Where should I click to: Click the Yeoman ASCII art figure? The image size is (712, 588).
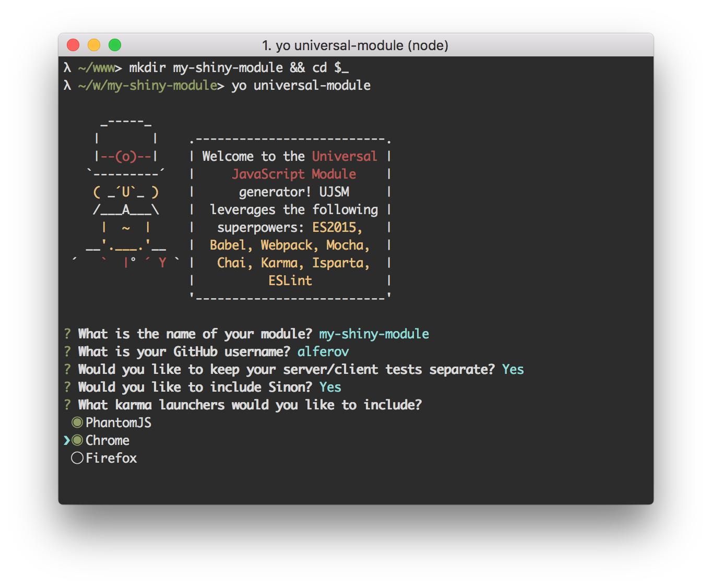126,193
